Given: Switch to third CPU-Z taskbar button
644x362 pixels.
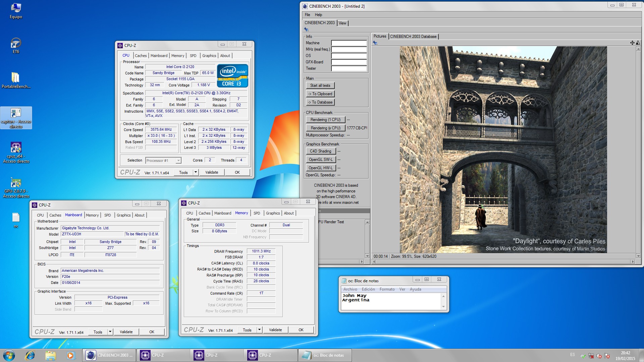Looking at the screenshot, I should [x=270, y=355].
